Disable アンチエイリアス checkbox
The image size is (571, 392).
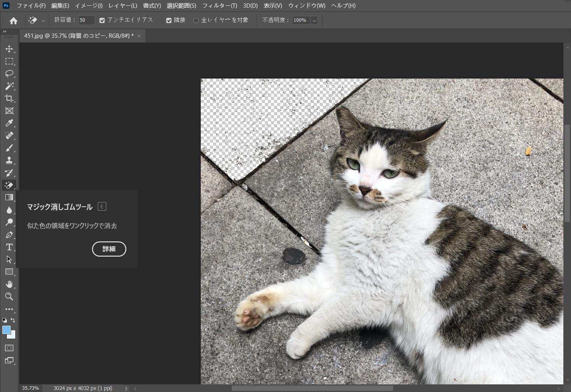click(x=102, y=20)
